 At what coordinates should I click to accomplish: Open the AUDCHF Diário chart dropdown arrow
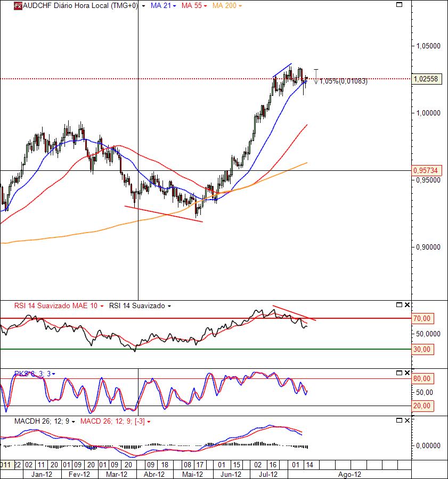click(x=143, y=6)
